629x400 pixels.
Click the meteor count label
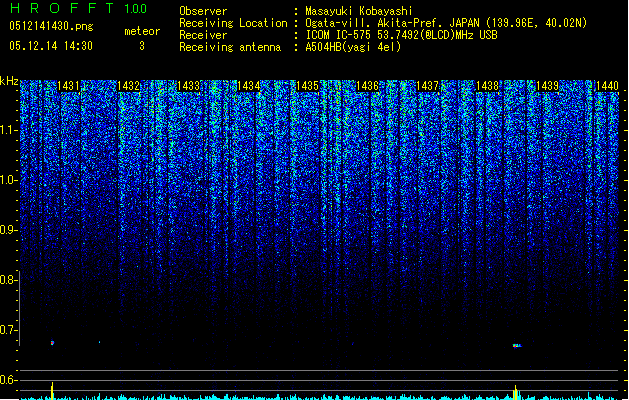[142, 31]
